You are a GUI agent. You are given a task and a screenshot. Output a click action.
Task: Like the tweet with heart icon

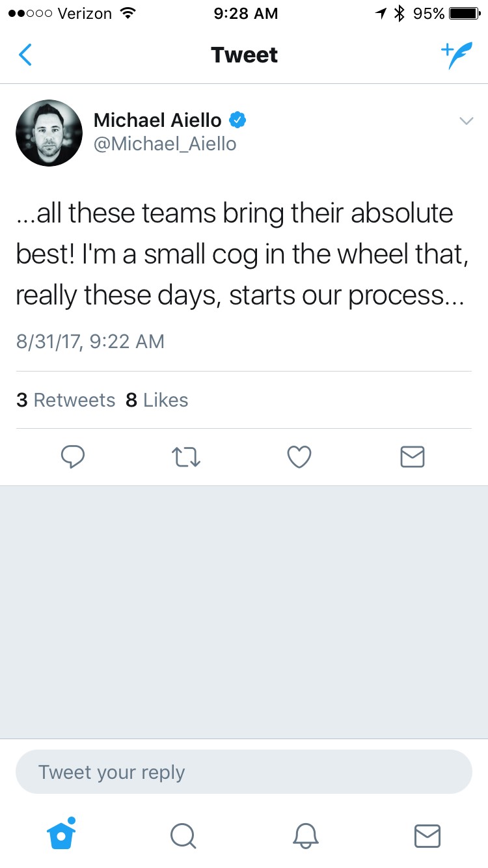coord(299,457)
